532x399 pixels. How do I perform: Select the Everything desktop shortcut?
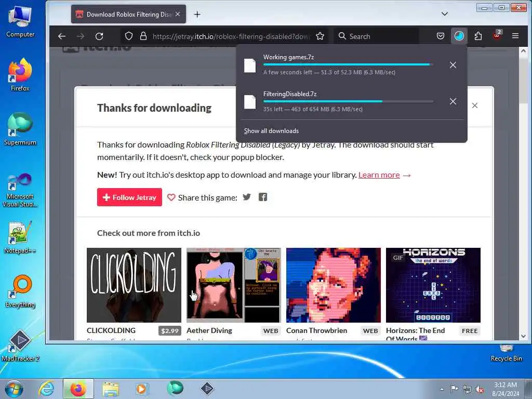pyautogui.click(x=20, y=291)
